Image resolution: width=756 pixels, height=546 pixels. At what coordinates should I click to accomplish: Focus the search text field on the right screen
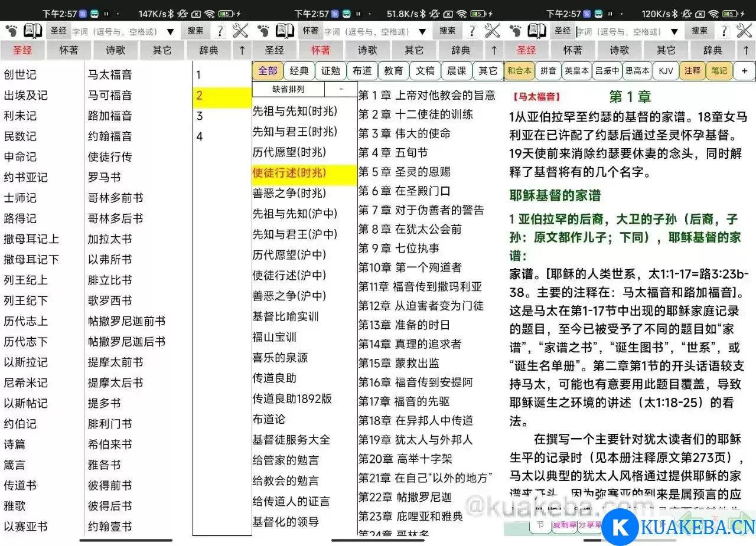[621, 32]
